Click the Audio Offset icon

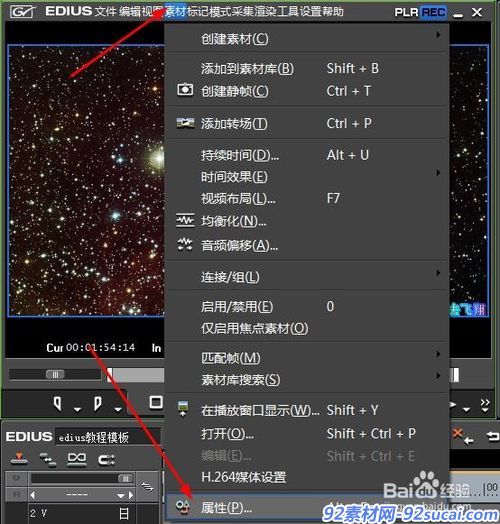[x=184, y=245]
